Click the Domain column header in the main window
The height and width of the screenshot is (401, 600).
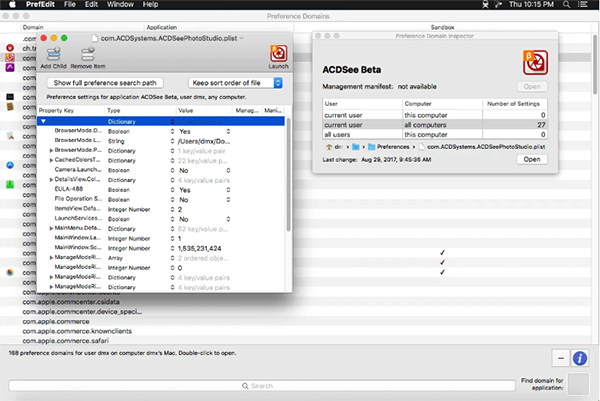click(x=82, y=27)
